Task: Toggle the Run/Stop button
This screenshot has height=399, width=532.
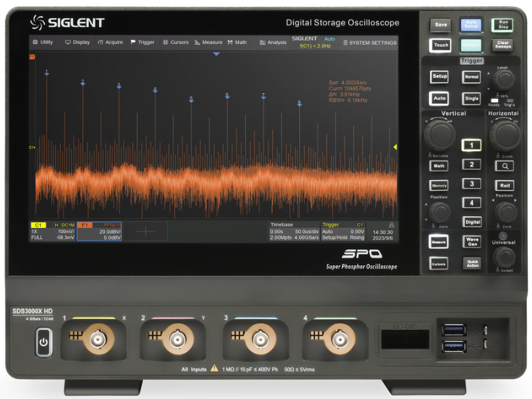Action: (502, 25)
